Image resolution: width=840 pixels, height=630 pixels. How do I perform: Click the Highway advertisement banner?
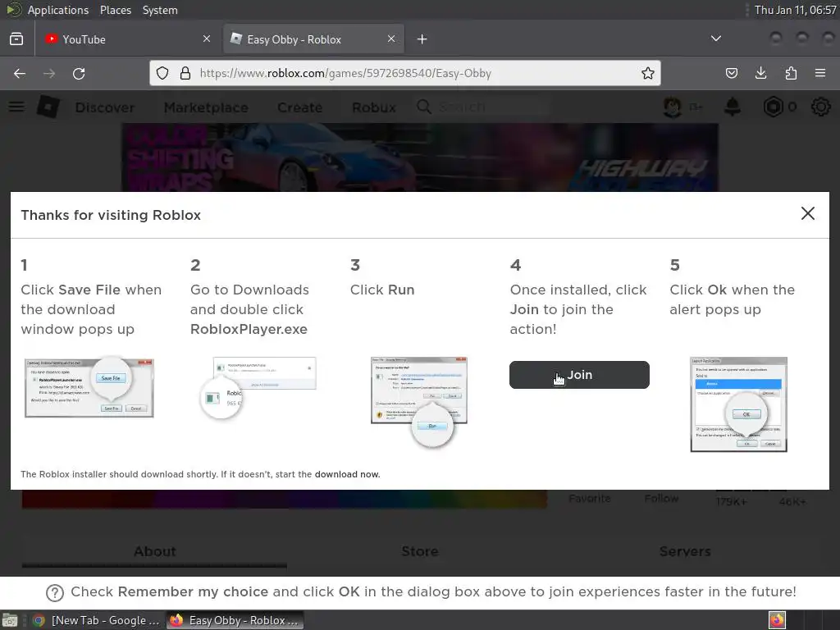pyautogui.click(x=420, y=157)
